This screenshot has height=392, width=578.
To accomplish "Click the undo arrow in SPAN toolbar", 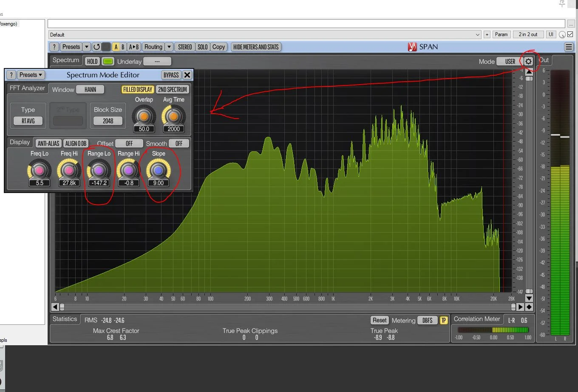I will [x=96, y=47].
